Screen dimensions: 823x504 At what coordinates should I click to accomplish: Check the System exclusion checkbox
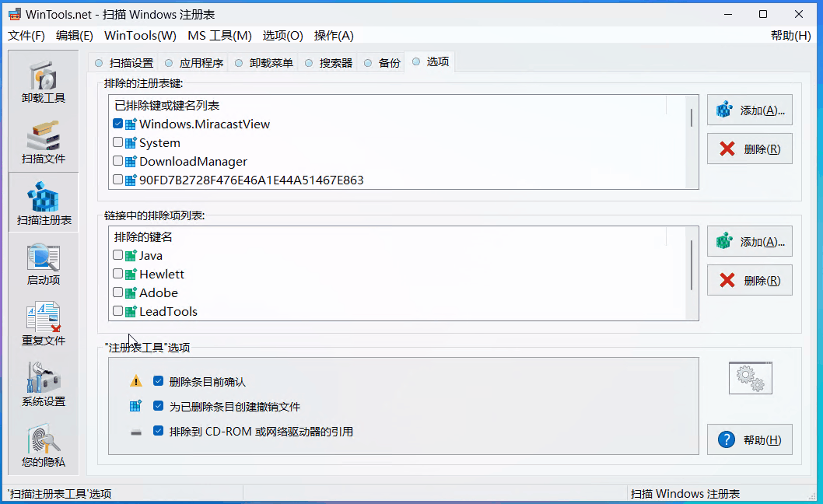click(x=117, y=142)
